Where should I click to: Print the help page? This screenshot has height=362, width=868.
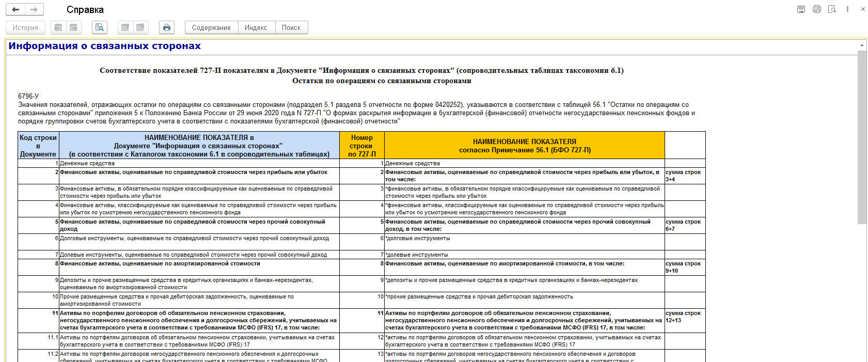166,27
